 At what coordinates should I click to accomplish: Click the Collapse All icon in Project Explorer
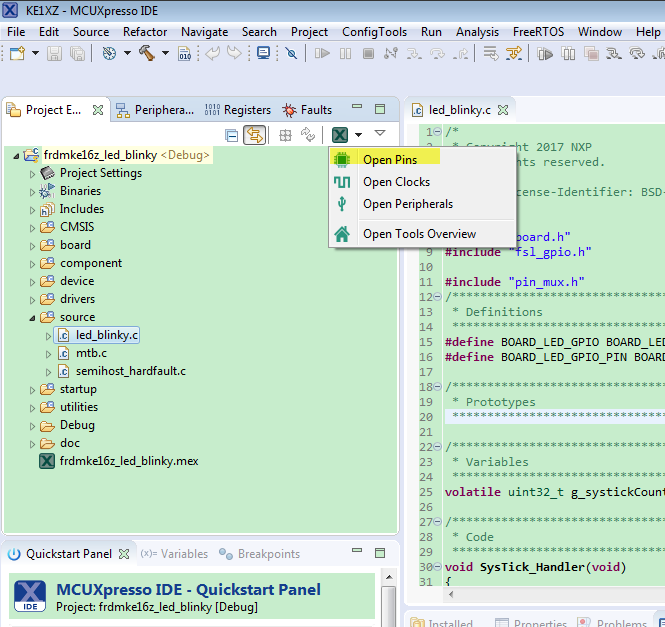coord(232,135)
